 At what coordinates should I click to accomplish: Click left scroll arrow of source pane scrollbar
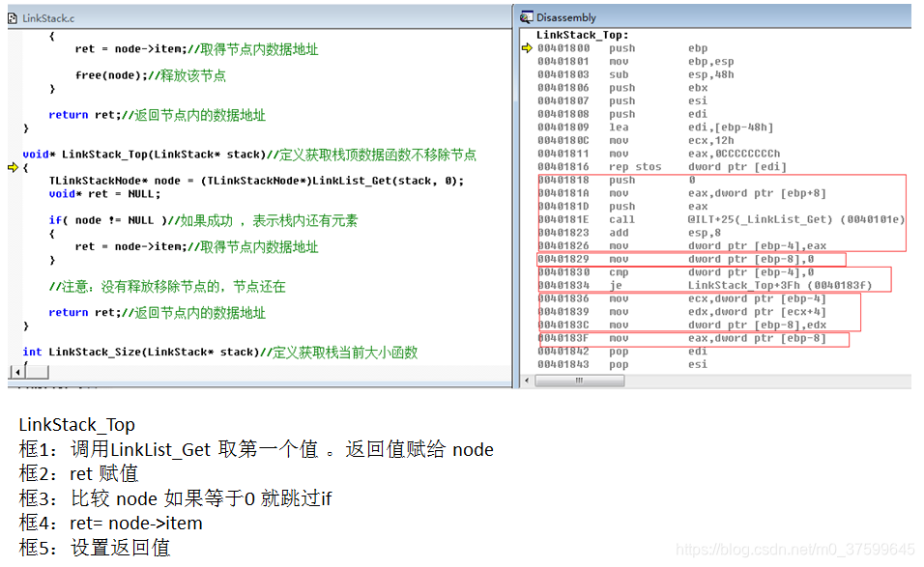click(x=17, y=372)
